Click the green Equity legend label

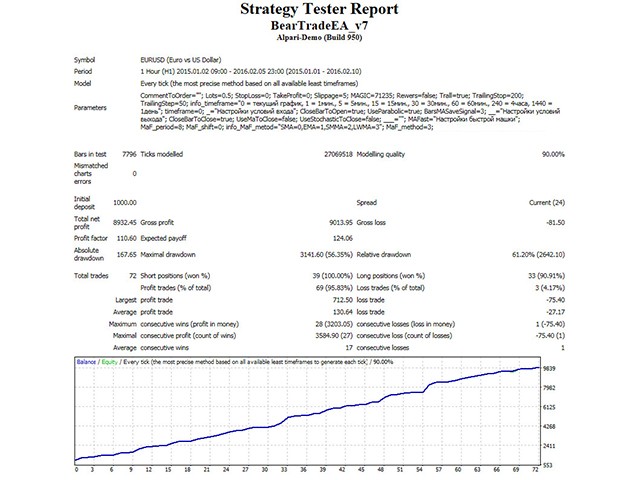[109, 362]
